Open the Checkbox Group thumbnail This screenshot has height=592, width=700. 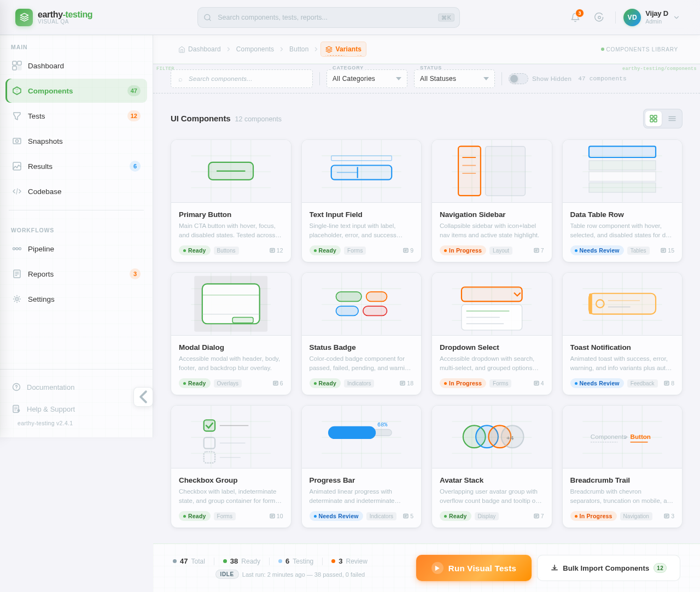[231, 437]
